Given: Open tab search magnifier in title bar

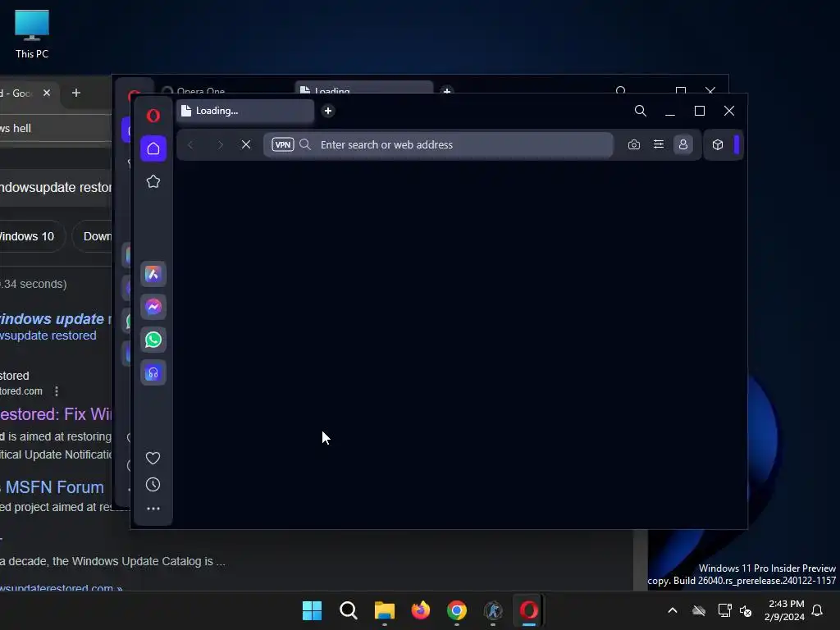Looking at the screenshot, I should coord(640,111).
